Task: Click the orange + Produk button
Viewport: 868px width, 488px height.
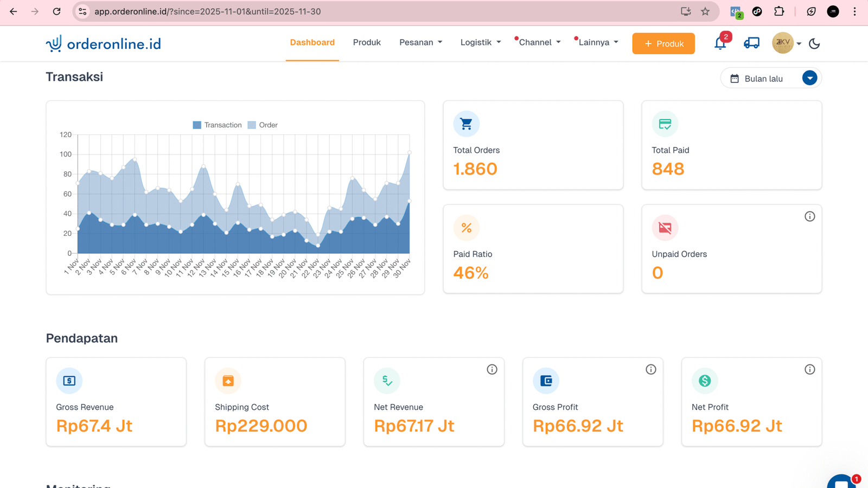Action: tap(663, 43)
